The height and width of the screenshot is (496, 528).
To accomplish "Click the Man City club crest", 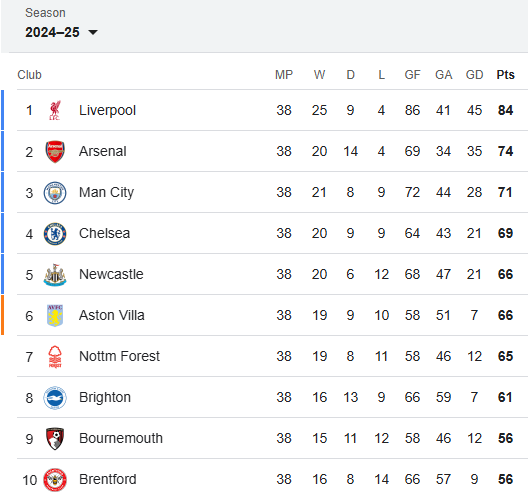I will (55, 193).
